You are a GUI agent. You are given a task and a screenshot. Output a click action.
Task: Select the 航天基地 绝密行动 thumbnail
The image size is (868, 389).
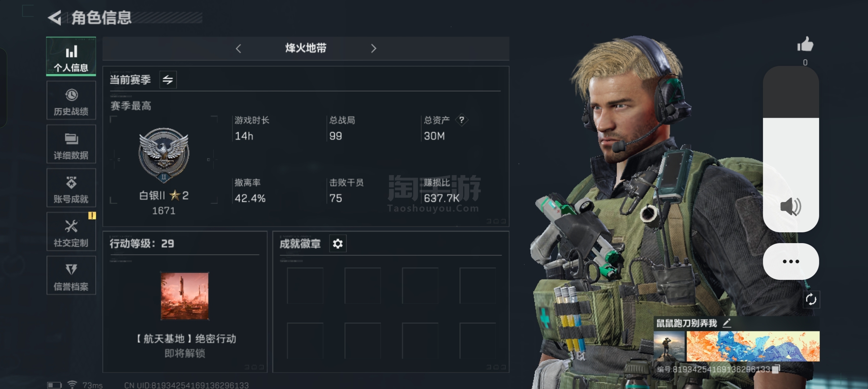pyautogui.click(x=185, y=296)
